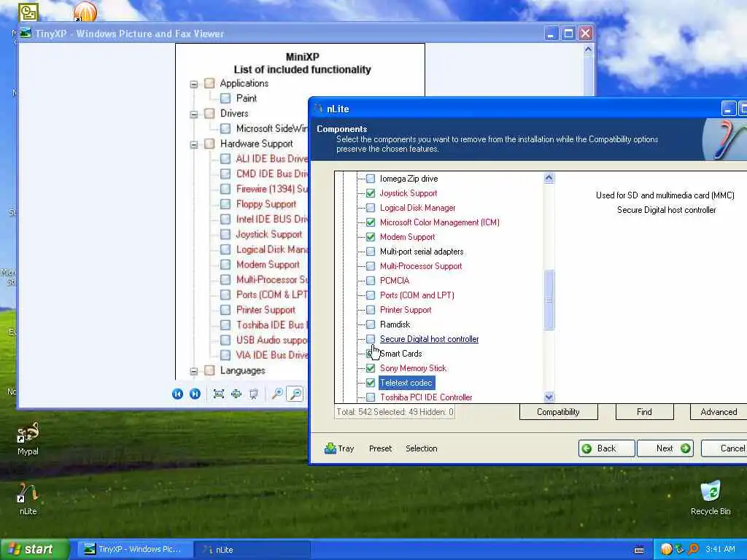Switch to nLite taskbar button
The height and width of the screenshot is (560, 747).
click(252, 550)
